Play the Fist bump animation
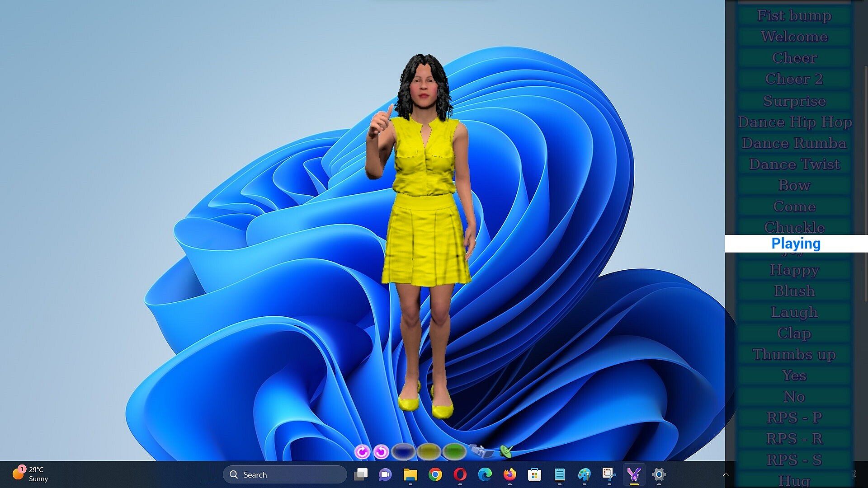Screen dimensions: 868x488 tap(794, 16)
